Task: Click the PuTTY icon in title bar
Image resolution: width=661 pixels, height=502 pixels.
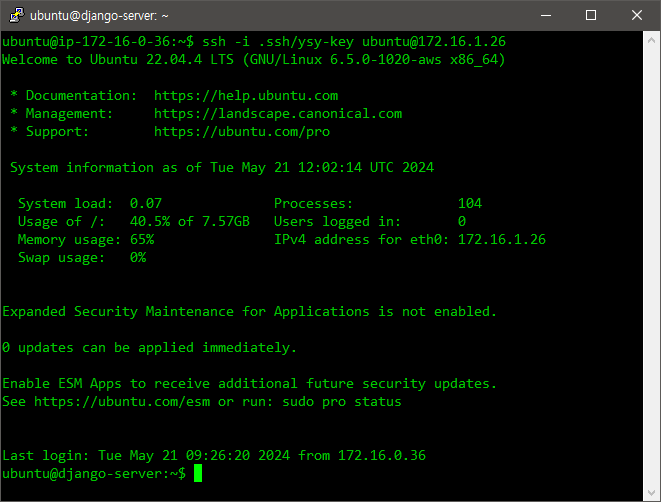Action: point(17,15)
